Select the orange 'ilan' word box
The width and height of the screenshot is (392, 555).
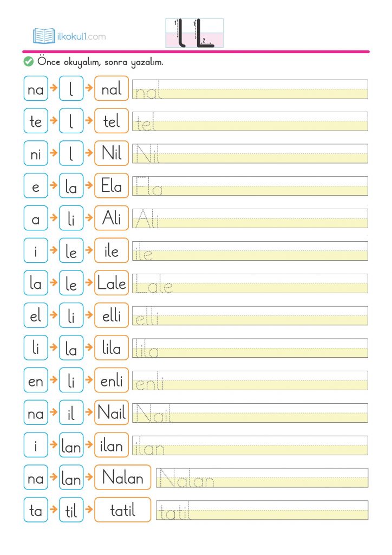[112, 445]
